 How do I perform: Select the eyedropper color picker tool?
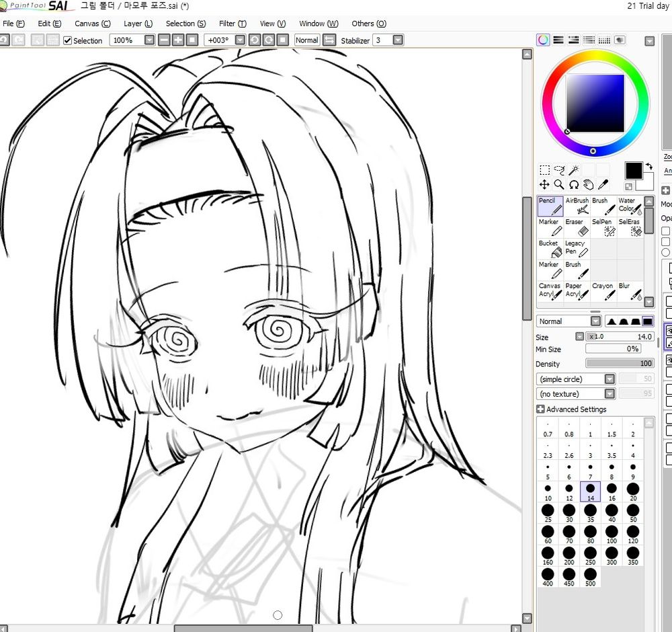click(603, 185)
